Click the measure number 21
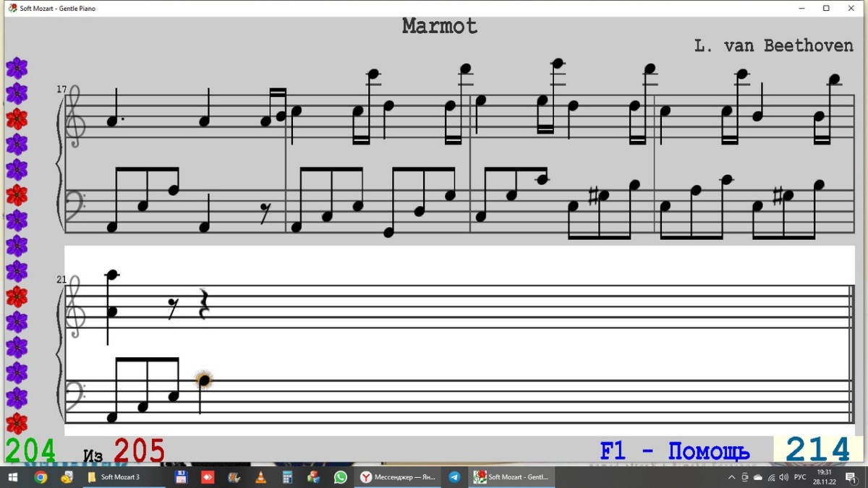The height and width of the screenshot is (488, 868). (x=61, y=280)
